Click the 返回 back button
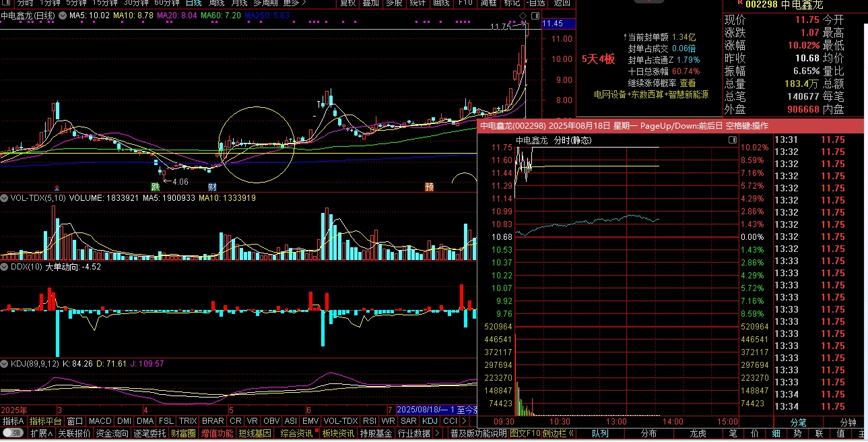 click(x=562, y=3)
